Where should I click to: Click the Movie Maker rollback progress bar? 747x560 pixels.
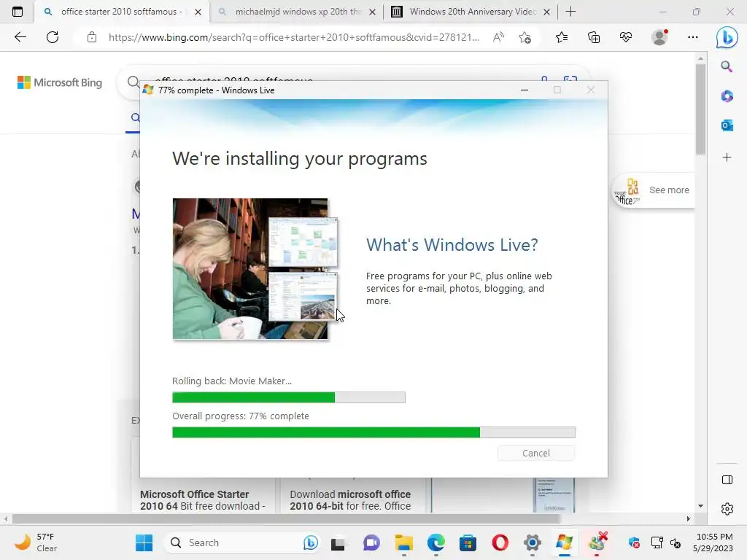tap(289, 397)
